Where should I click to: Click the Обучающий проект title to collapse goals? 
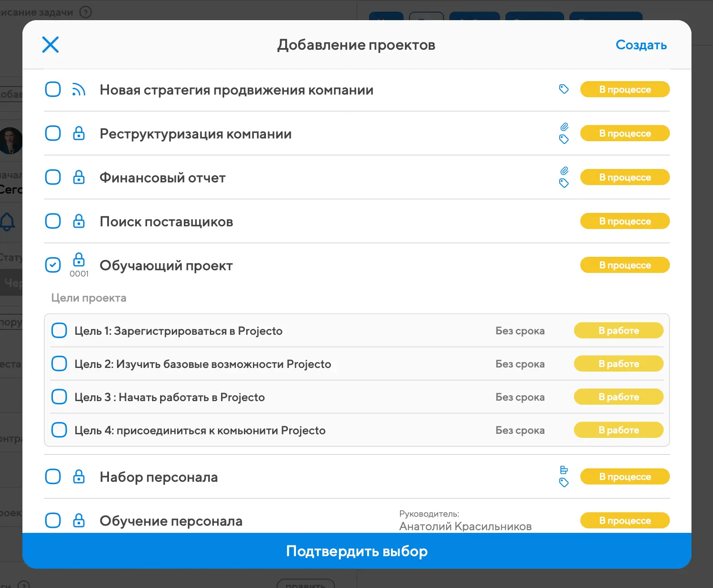click(x=166, y=266)
